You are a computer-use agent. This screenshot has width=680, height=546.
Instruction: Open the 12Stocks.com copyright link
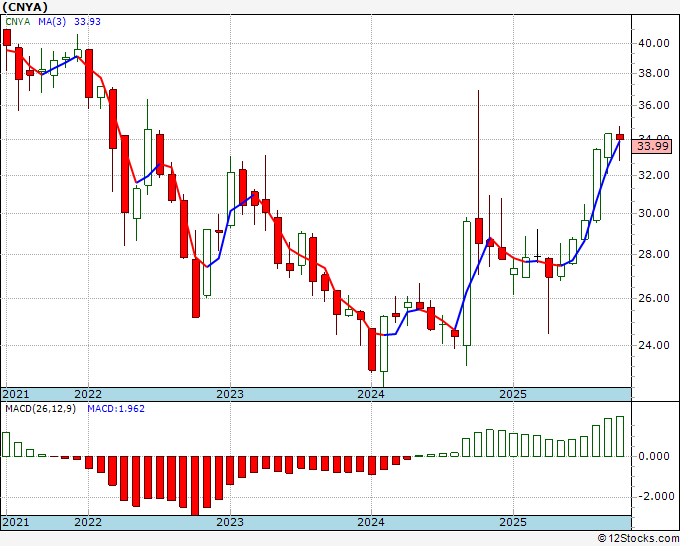[x=638, y=539]
